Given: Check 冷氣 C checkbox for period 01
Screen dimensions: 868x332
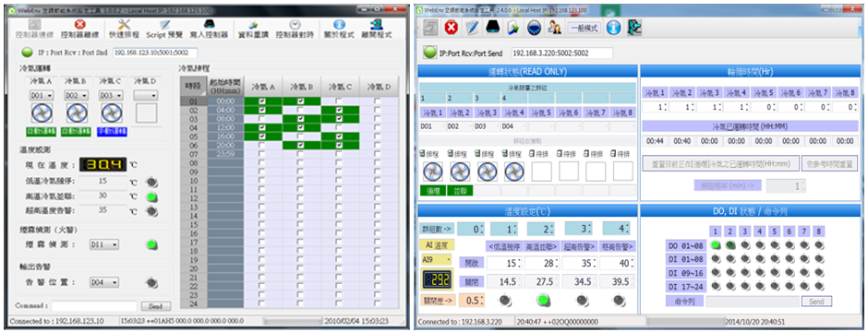Looking at the screenshot, I should [339, 101].
